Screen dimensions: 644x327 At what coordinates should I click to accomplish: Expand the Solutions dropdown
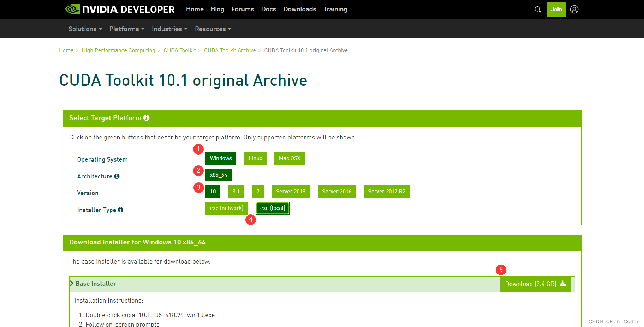point(85,29)
